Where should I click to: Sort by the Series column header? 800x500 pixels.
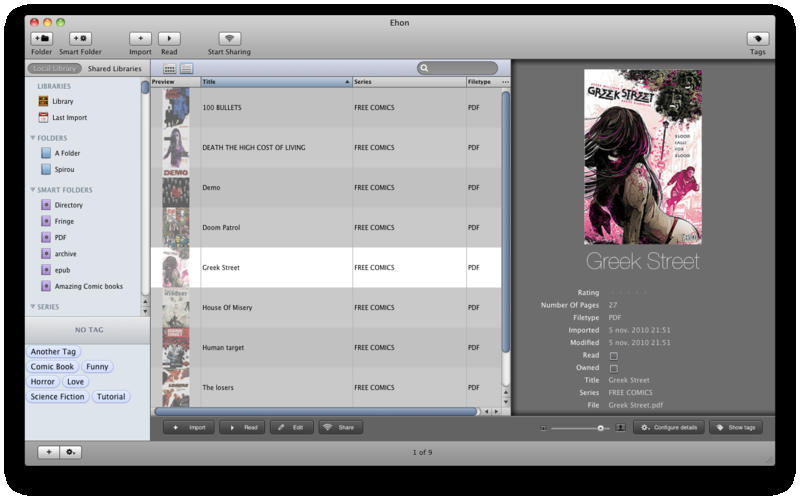point(409,82)
